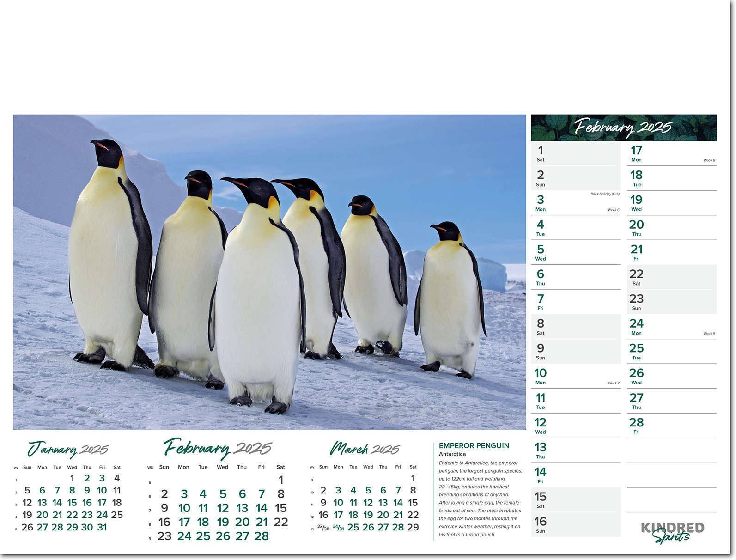Click 29 in the March mini calendar
The height and width of the screenshot is (560, 736).
(413, 527)
